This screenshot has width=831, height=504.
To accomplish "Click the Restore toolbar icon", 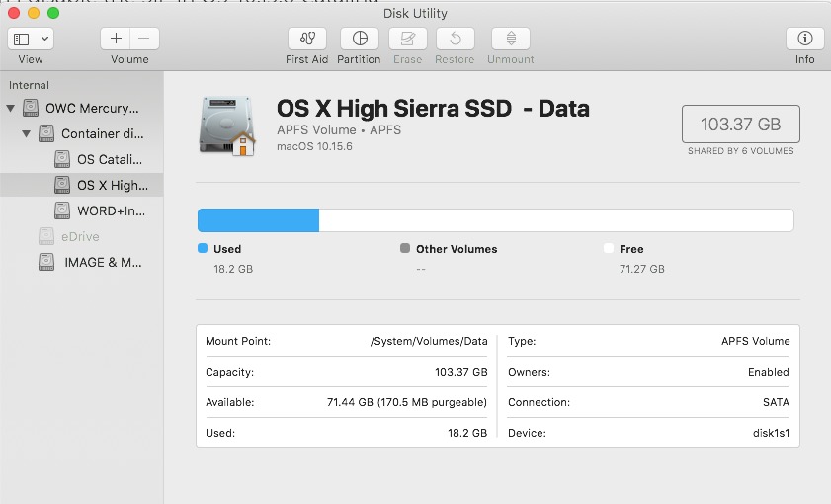I will click(455, 39).
